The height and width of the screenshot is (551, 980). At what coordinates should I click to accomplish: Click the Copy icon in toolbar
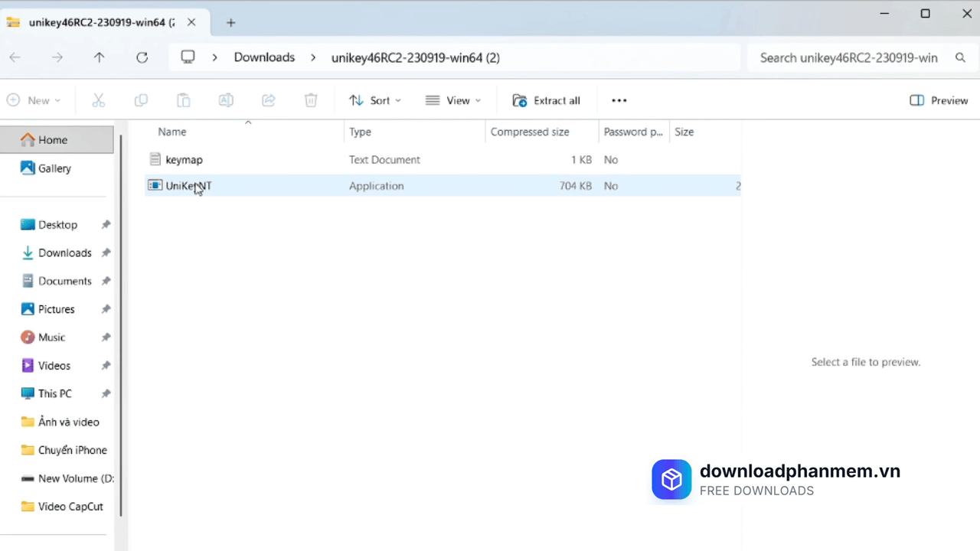point(141,100)
